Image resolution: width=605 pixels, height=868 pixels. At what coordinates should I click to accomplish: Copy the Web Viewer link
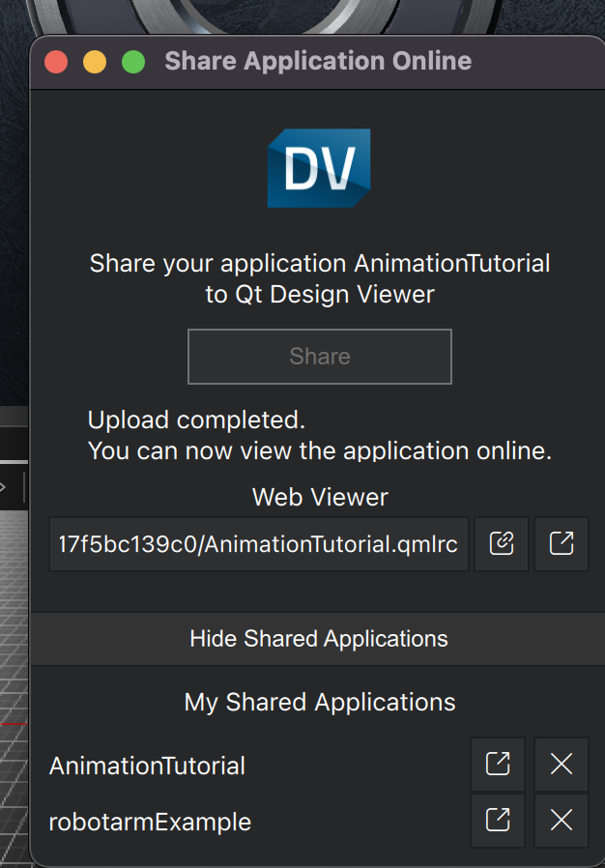point(502,543)
